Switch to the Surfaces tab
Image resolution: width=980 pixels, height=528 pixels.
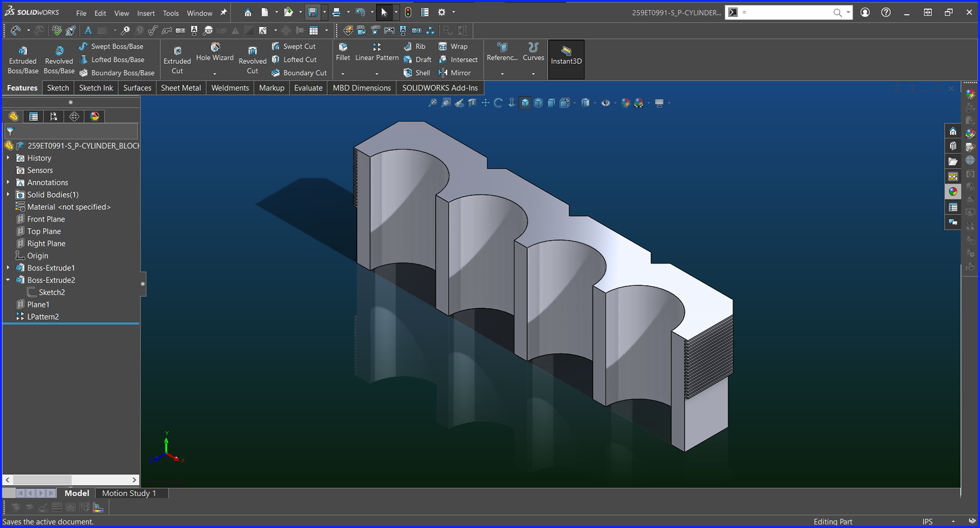tap(137, 88)
